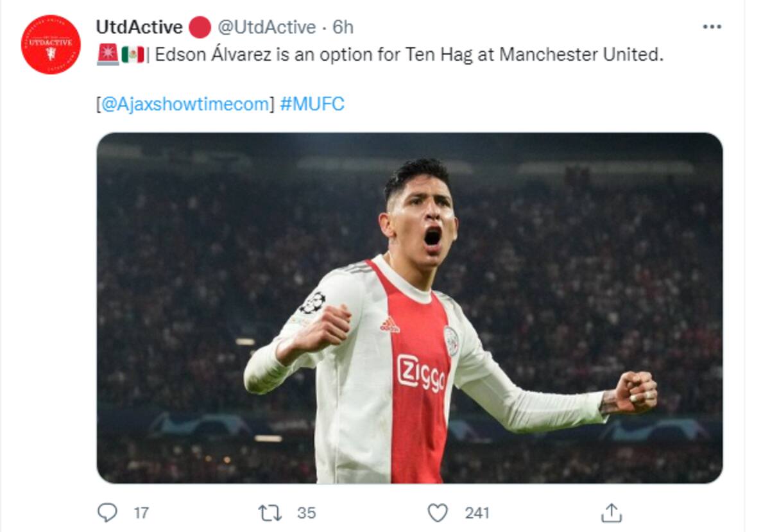Open the UtdActive display name link
The image size is (770, 532).
139,27
